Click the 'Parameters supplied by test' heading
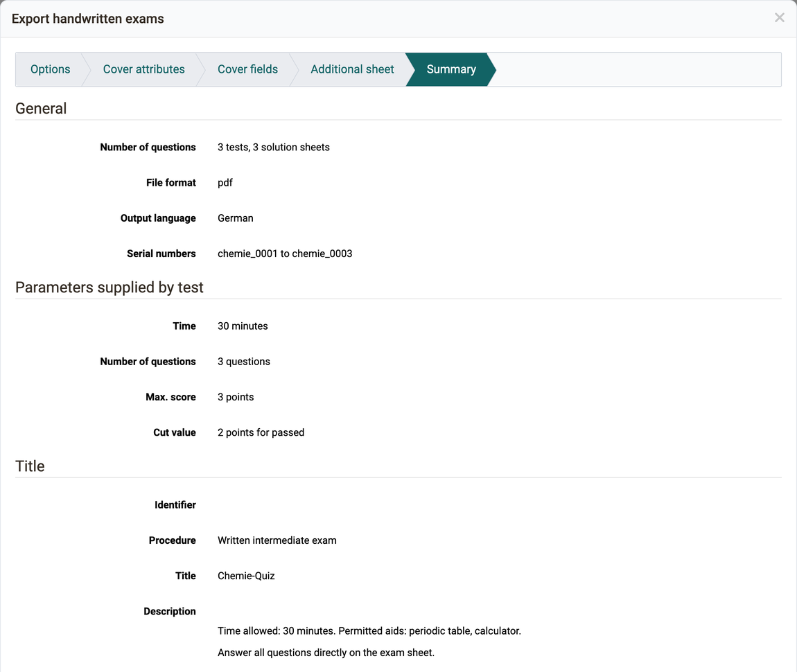The height and width of the screenshot is (672, 797). click(110, 288)
